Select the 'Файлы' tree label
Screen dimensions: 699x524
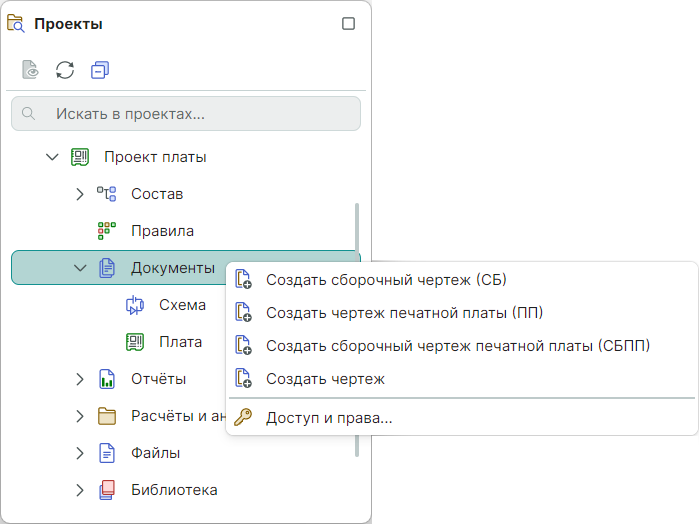click(156, 453)
